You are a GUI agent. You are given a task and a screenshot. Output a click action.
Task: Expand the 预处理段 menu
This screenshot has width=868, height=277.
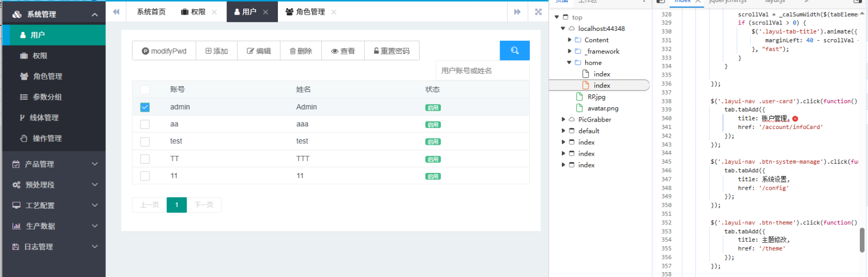[x=54, y=185]
